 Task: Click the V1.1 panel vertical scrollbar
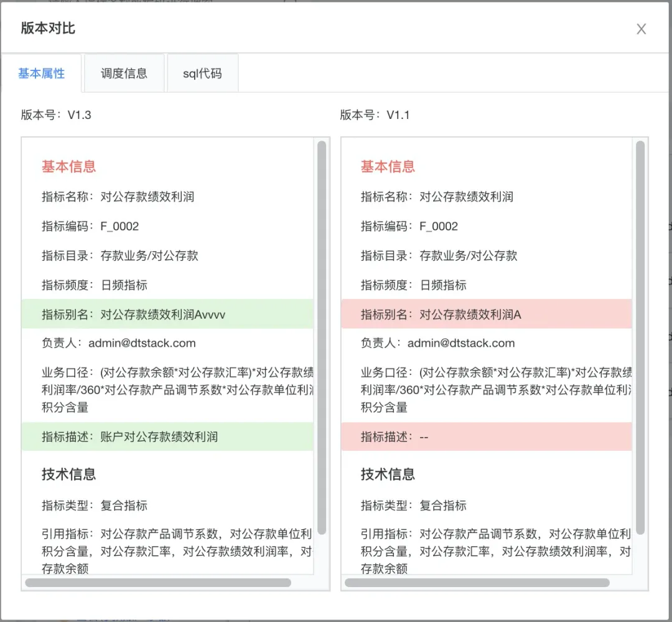(x=640, y=336)
